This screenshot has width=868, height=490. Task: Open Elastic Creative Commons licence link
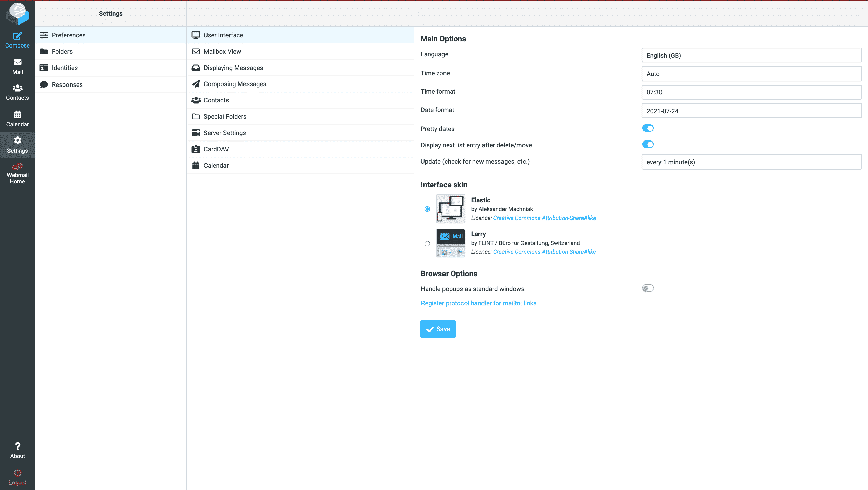(544, 218)
